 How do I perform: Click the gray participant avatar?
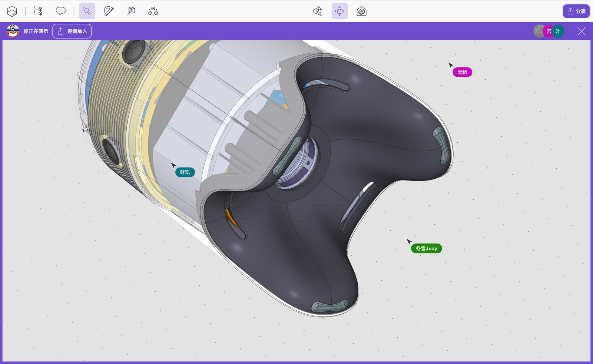pyautogui.click(x=539, y=32)
